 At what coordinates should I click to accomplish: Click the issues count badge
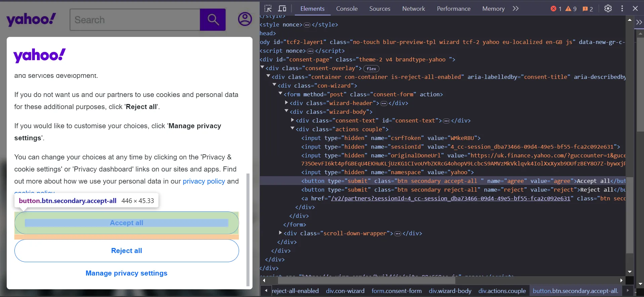coord(588,9)
